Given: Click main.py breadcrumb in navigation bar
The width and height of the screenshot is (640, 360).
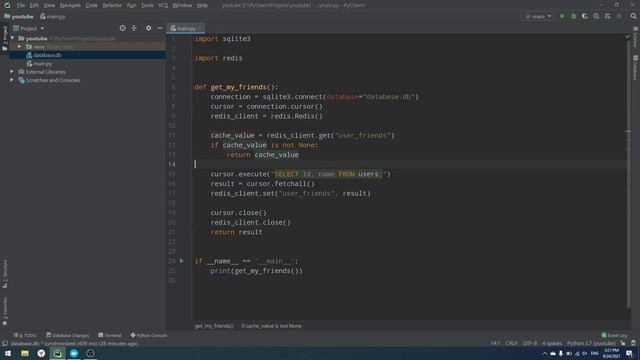Looking at the screenshot, I should [x=53, y=17].
